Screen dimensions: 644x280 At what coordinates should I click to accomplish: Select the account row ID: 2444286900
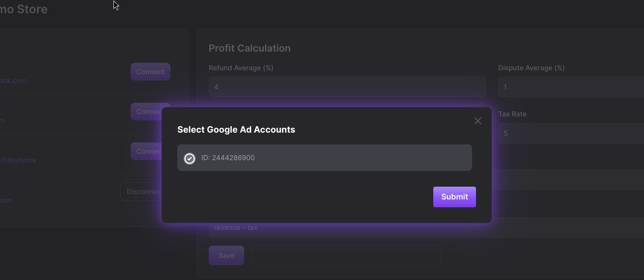(x=325, y=158)
